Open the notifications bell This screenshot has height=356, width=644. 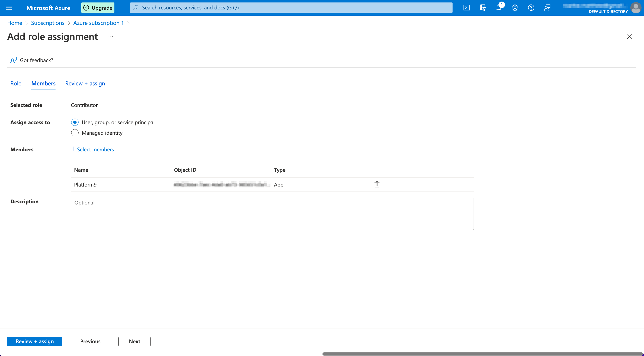pyautogui.click(x=499, y=8)
